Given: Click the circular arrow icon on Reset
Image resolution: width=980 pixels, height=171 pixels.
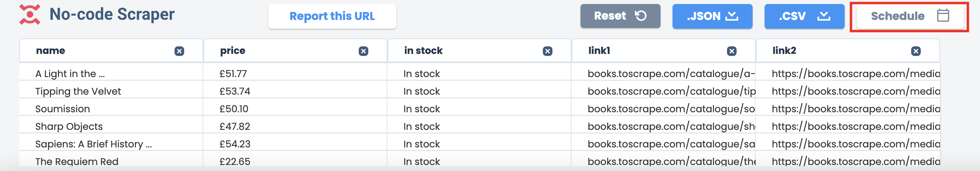Looking at the screenshot, I should [641, 16].
